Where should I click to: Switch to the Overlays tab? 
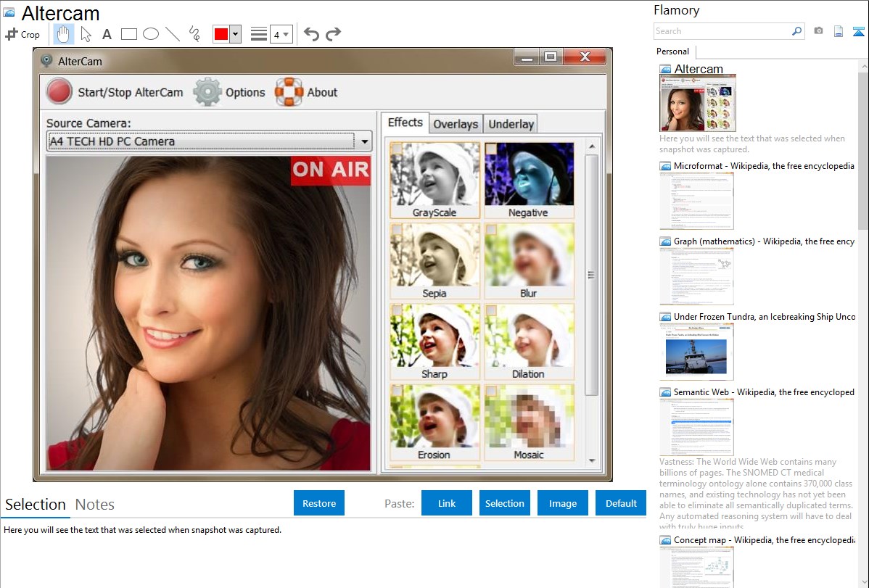pyautogui.click(x=456, y=124)
